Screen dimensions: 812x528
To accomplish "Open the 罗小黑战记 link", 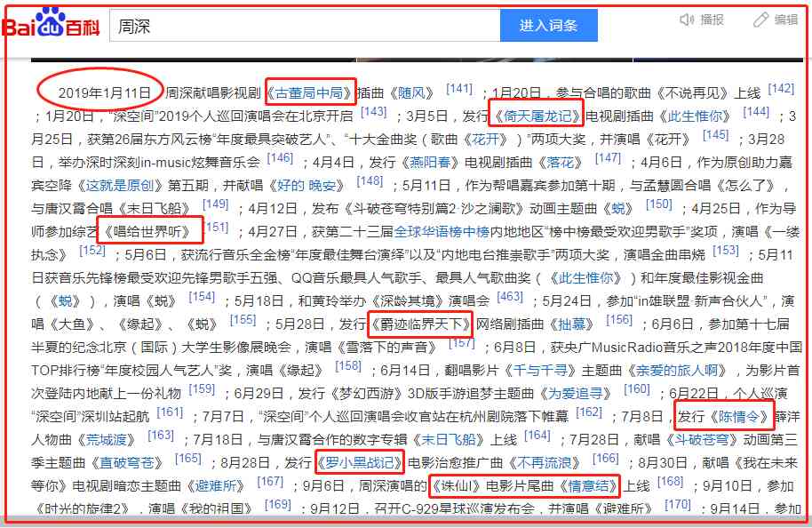I will pos(360,462).
